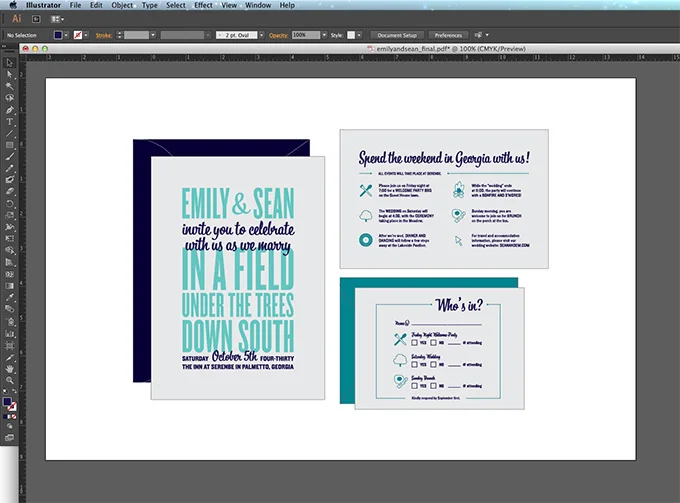This screenshot has width=680, height=503.
Task: Select the Symbol Sprayer tool
Action: coord(10,322)
